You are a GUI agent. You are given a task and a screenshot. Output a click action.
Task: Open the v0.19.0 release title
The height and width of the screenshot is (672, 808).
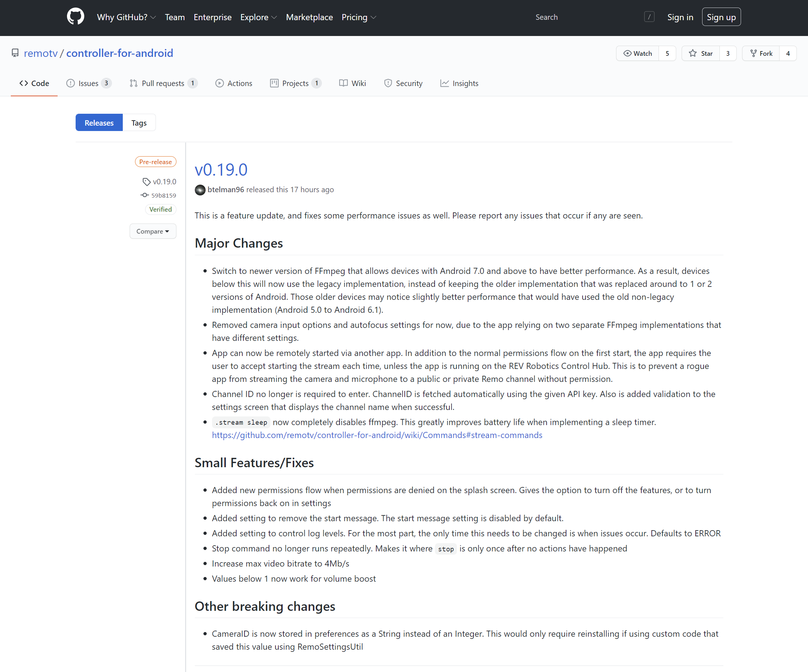click(x=221, y=170)
